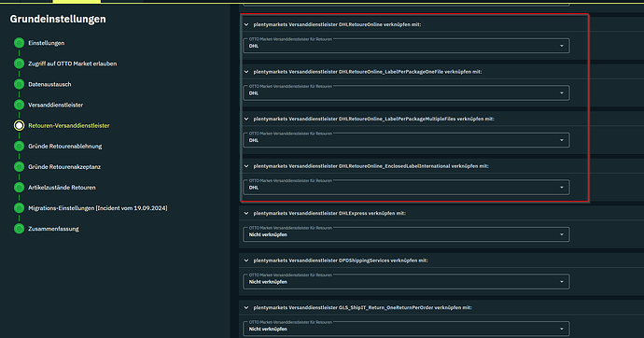Open the Nicht verknüpfen dropdown for DPDShippingServices

coord(406,282)
